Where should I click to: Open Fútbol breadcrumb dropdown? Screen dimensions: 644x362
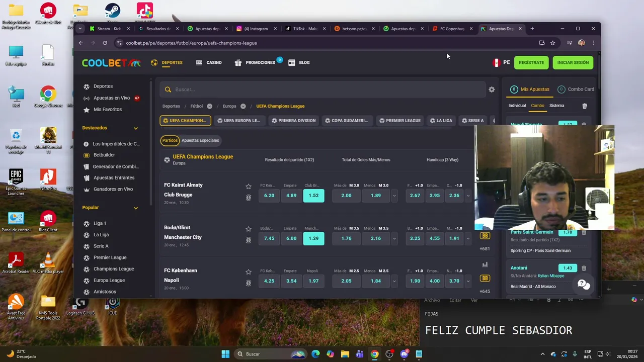coord(209,106)
